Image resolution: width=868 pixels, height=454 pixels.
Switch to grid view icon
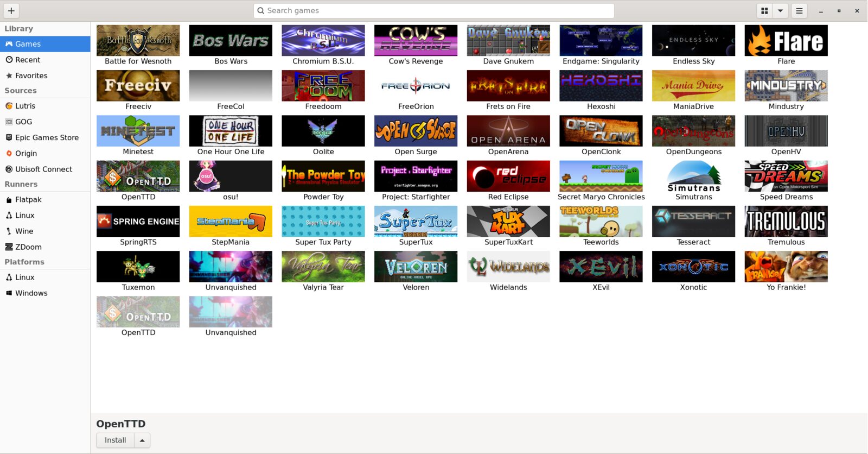tap(764, 10)
